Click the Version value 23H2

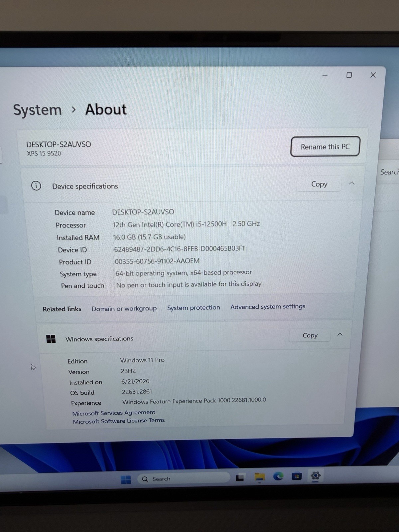coord(128,371)
